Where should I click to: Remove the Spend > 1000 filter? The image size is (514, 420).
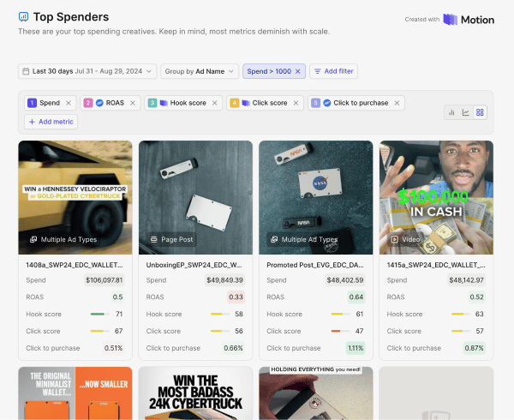pos(297,71)
